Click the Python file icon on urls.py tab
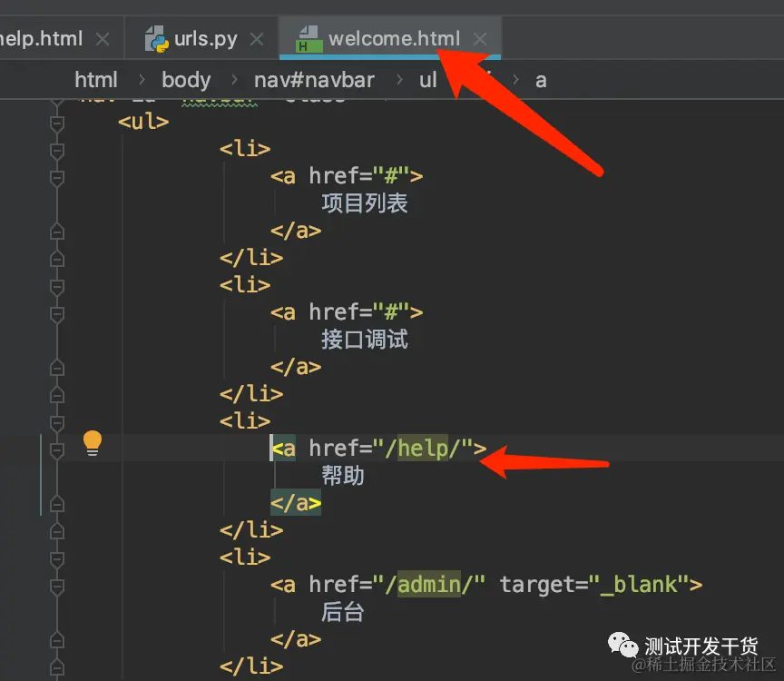Viewport: 784px width, 681px height. (x=159, y=38)
